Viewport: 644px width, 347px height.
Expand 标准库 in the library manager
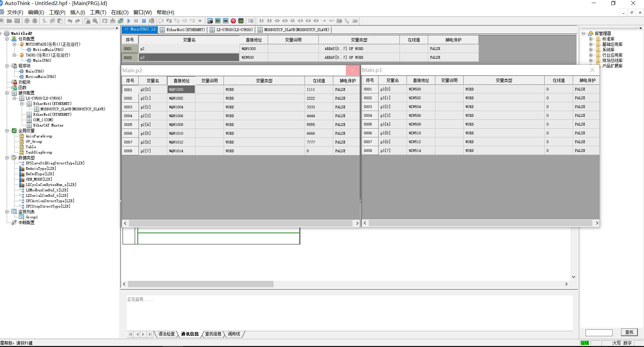(x=591, y=39)
